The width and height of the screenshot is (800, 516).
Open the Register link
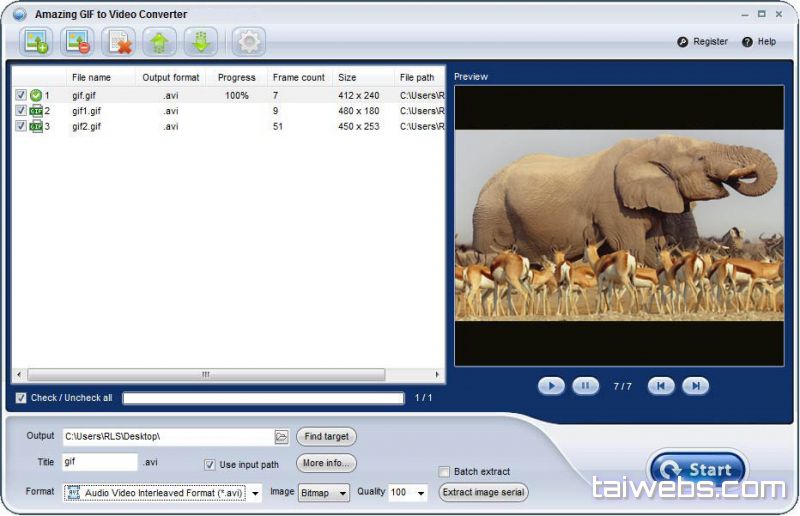point(703,42)
